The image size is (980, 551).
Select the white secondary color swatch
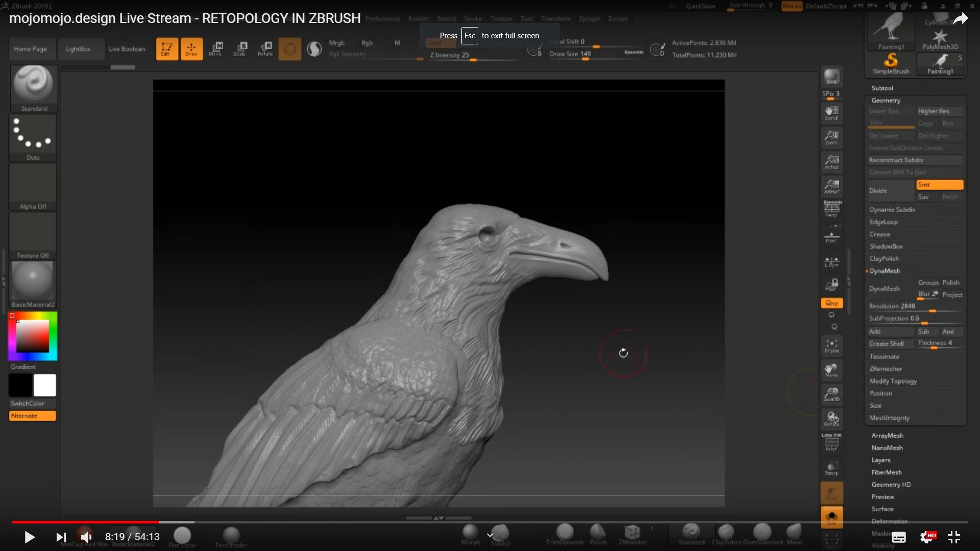tap(45, 385)
